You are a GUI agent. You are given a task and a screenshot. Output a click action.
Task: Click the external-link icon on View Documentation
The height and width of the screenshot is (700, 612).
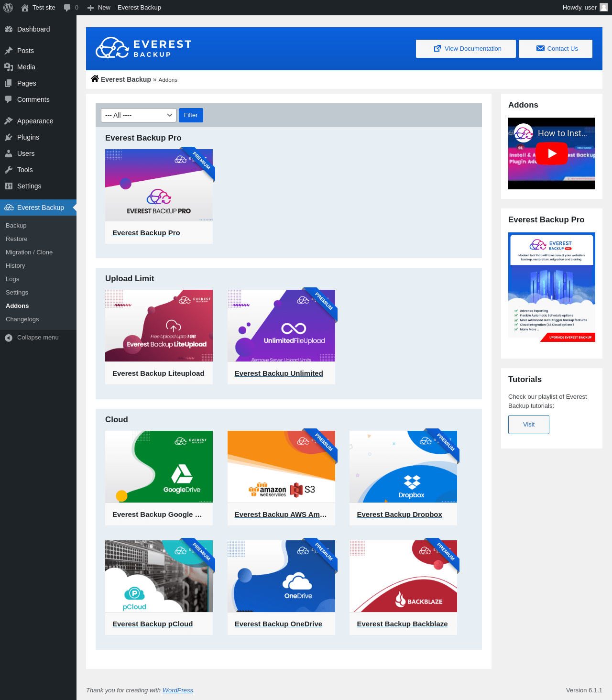coord(437,49)
